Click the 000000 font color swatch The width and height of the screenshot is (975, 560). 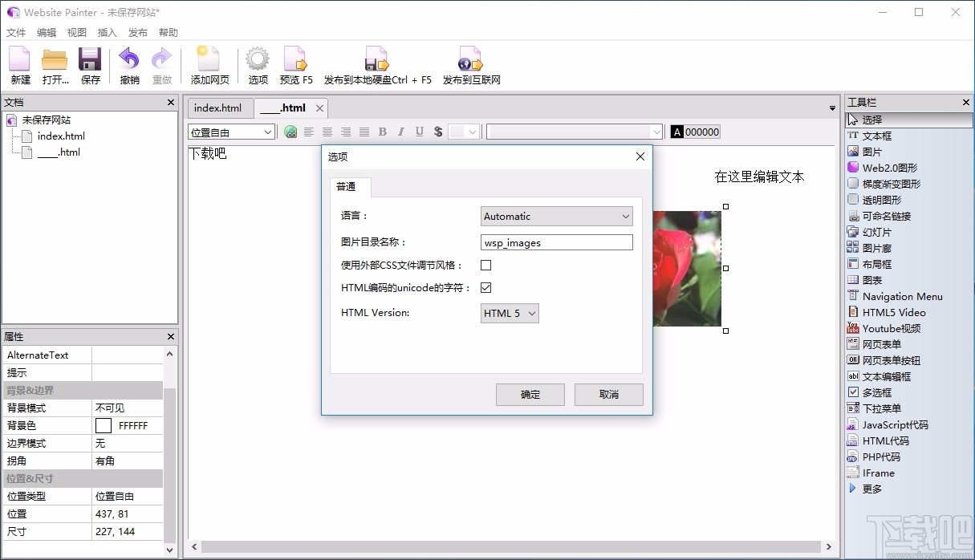694,131
